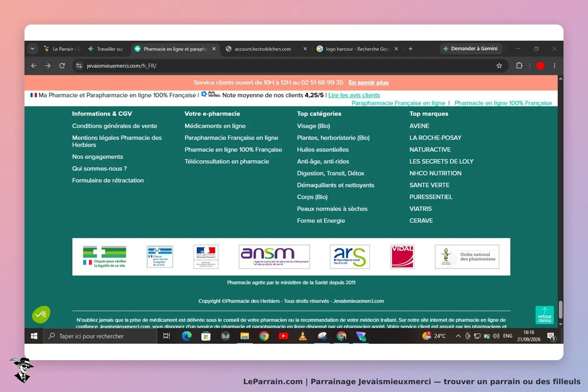Screen dimensions: 588x392
Task: Reload the pharmacy page
Action: point(62,66)
